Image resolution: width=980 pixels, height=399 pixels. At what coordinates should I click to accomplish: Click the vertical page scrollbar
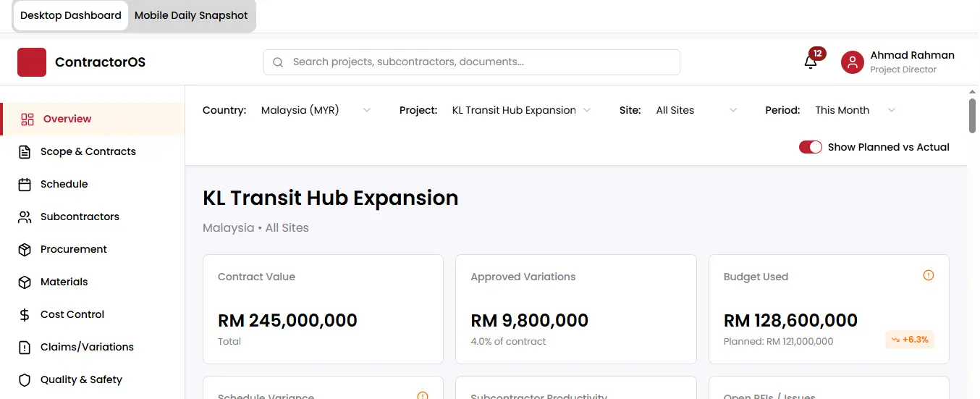(x=973, y=116)
